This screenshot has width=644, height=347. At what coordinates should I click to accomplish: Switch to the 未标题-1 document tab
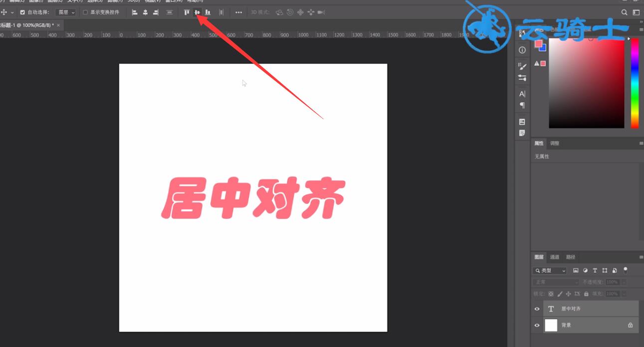click(x=27, y=25)
